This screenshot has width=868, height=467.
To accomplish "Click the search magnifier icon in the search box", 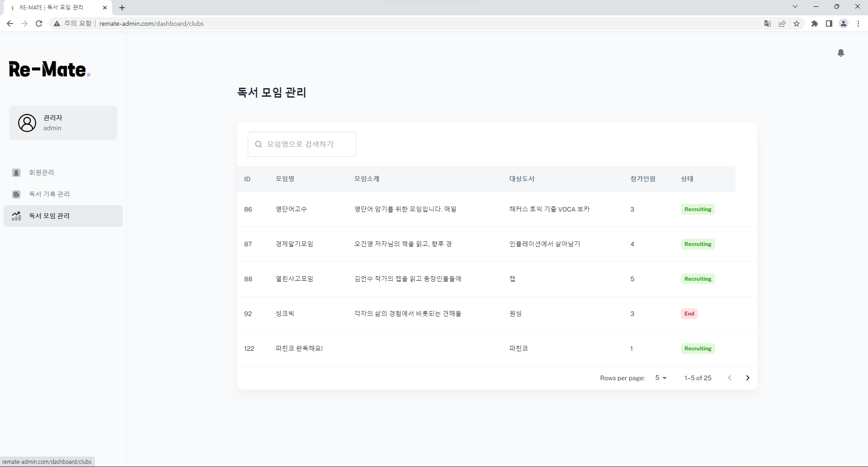I will [x=259, y=144].
